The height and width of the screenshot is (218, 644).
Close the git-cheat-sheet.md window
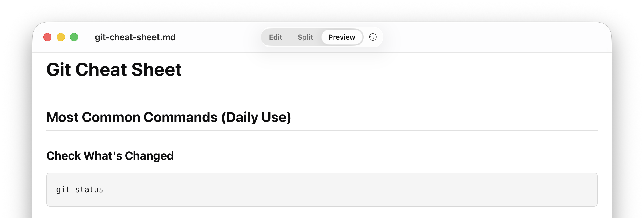coord(47,37)
